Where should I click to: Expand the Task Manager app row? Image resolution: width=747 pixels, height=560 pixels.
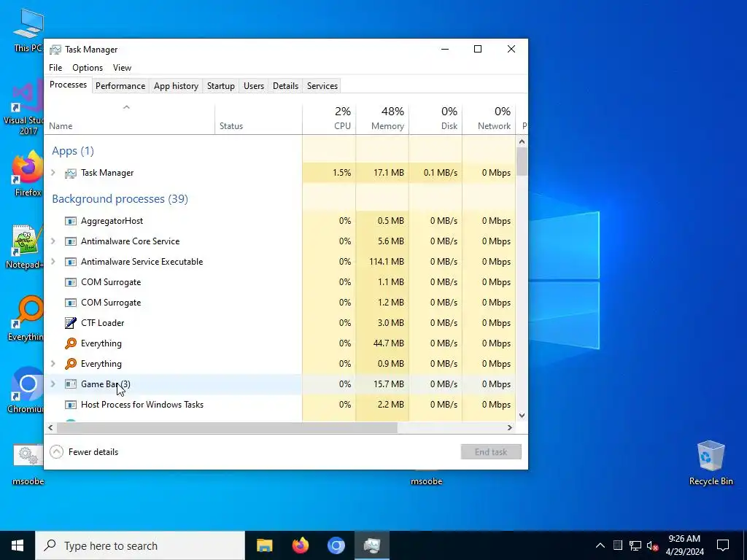point(53,172)
